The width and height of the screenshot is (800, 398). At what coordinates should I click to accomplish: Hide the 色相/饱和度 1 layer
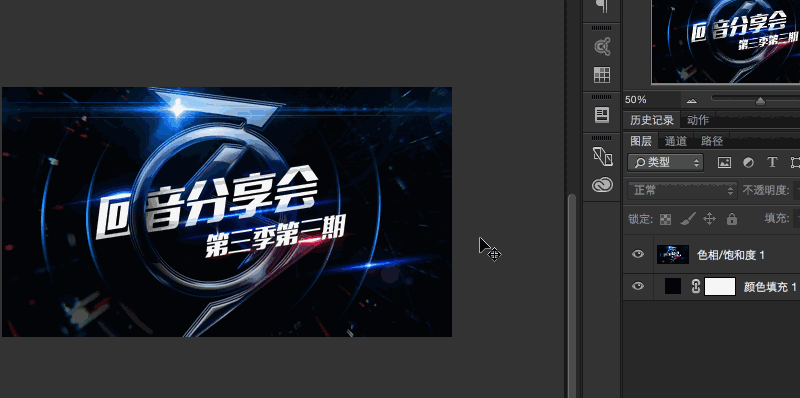tap(638, 254)
